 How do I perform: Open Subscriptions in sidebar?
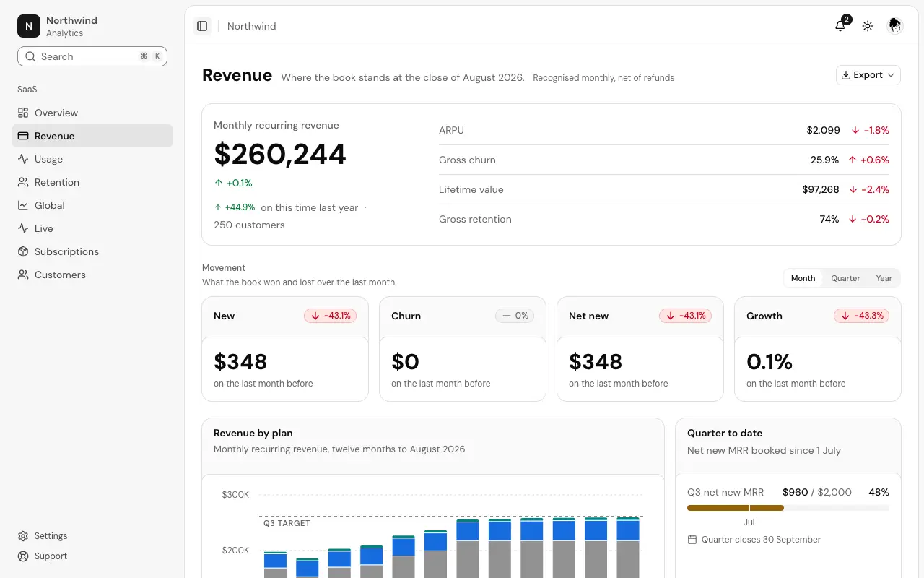92,251
